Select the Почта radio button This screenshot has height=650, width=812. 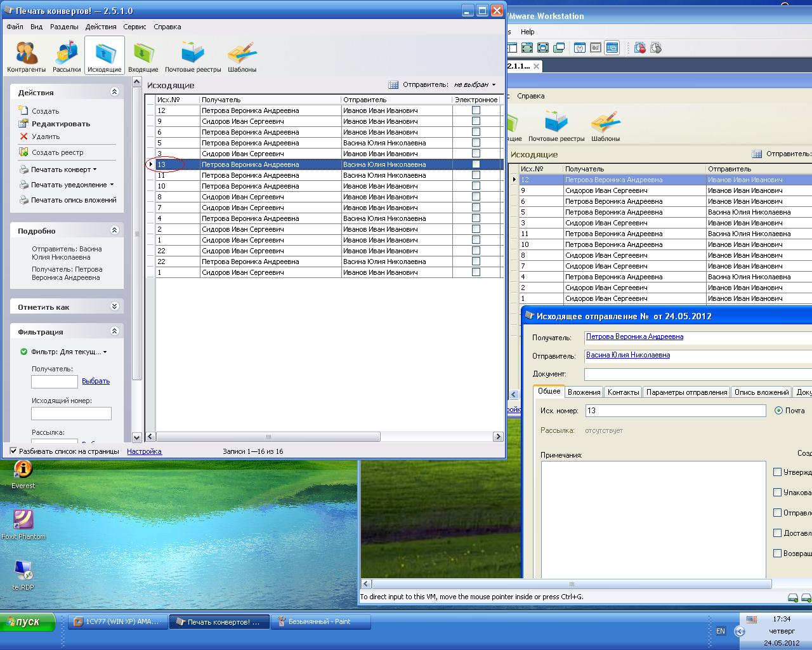click(778, 411)
